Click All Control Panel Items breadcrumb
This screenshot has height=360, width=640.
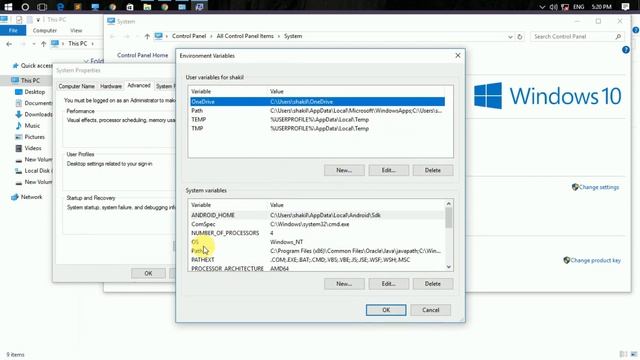pyautogui.click(x=245, y=36)
